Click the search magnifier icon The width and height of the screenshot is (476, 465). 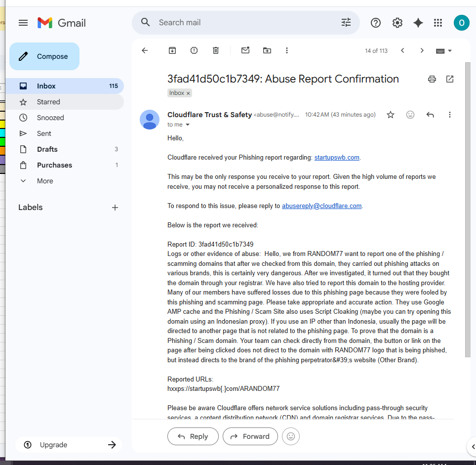(x=145, y=22)
